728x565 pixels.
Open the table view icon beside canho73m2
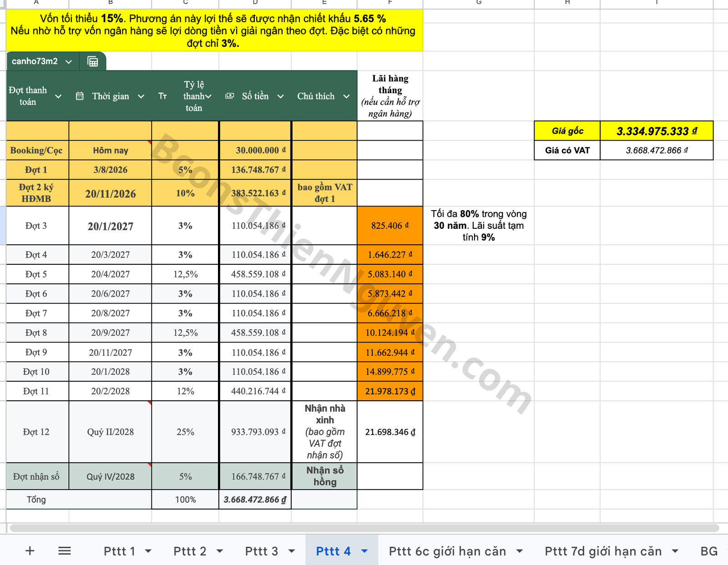coord(92,61)
